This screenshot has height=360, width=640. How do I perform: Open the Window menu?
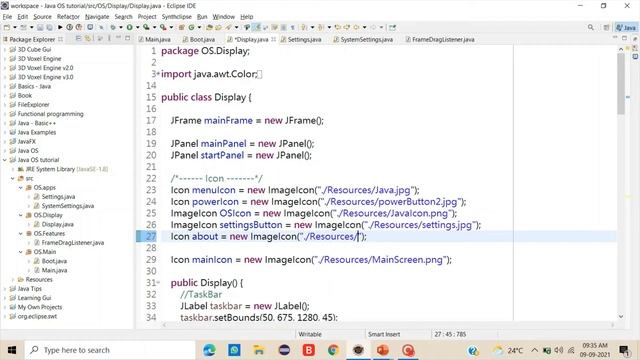click(x=223, y=17)
